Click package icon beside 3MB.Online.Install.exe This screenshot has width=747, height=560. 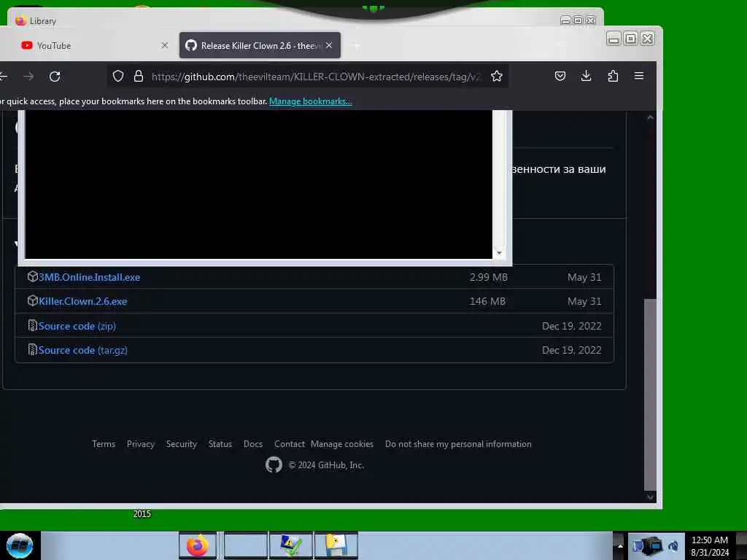coord(32,276)
